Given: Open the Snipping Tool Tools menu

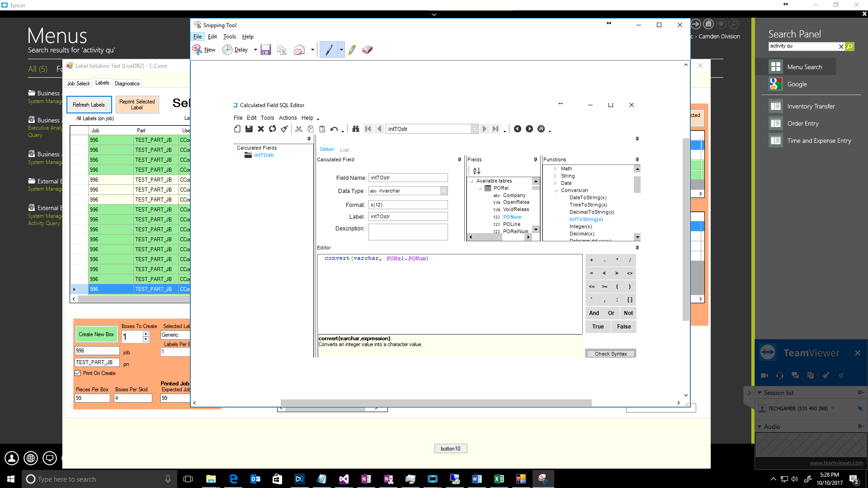Looking at the screenshot, I should 230,37.
